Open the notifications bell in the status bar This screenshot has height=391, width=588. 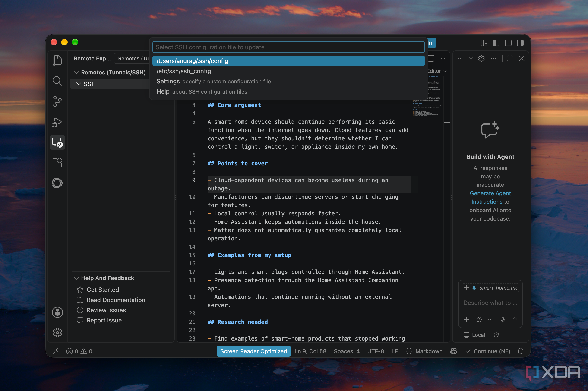pyautogui.click(x=521, y=351)
